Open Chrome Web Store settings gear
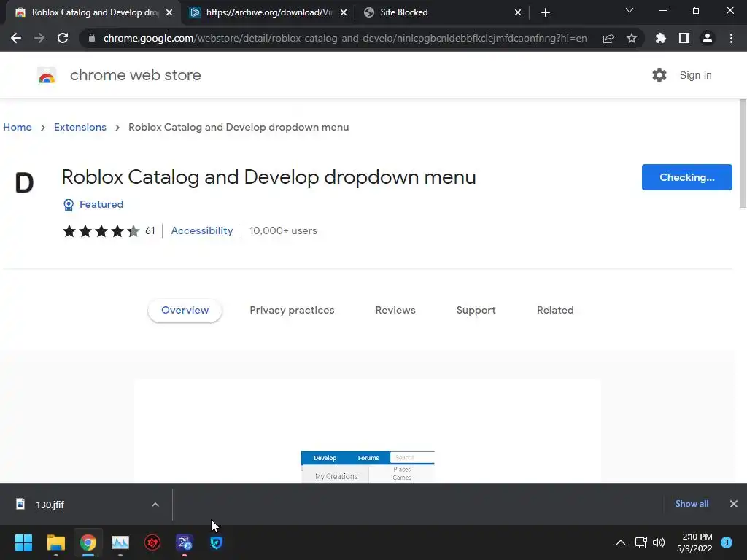This screenshot has height=560, width=747. pos(659,75)
